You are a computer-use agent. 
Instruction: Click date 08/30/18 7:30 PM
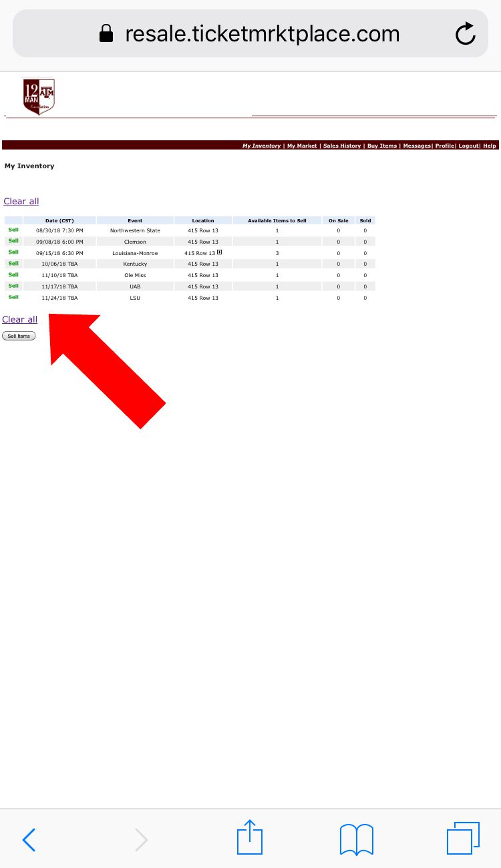pos(59,230)
